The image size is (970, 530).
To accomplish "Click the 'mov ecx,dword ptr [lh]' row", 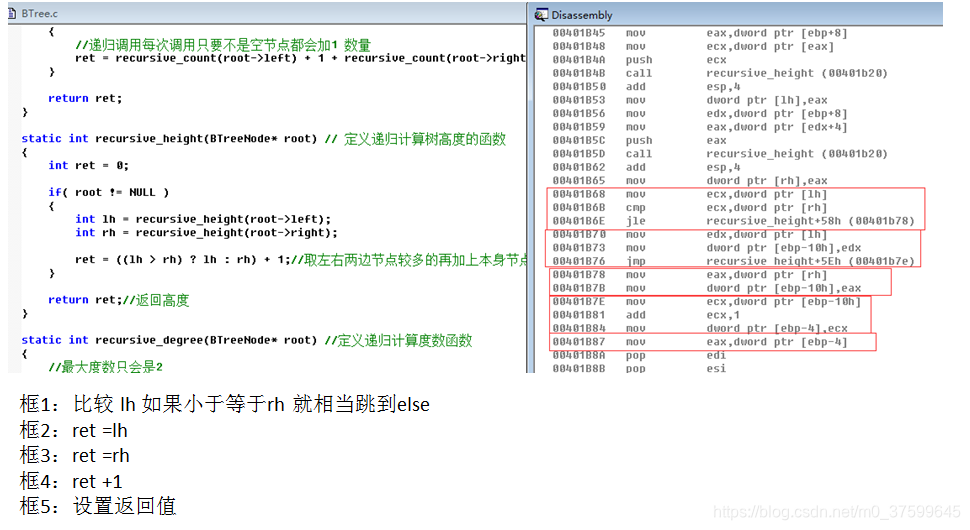I will pyautogui.click(x=690, y=194).
